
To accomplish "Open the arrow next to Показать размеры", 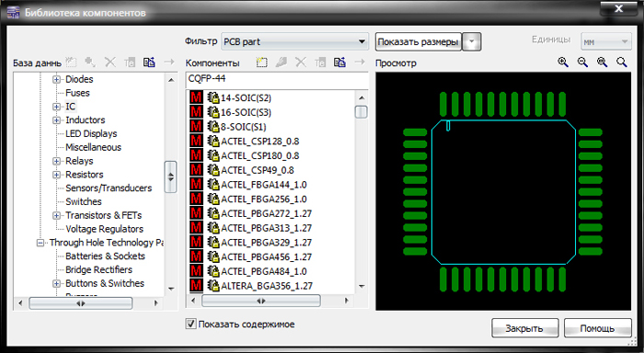I will pyautogui.click(x=471, y=41).
